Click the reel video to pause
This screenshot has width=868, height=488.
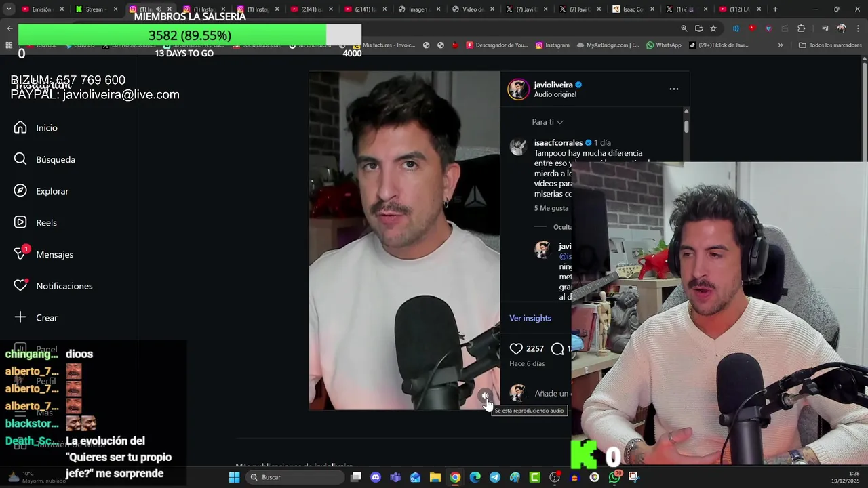point(404,241)
